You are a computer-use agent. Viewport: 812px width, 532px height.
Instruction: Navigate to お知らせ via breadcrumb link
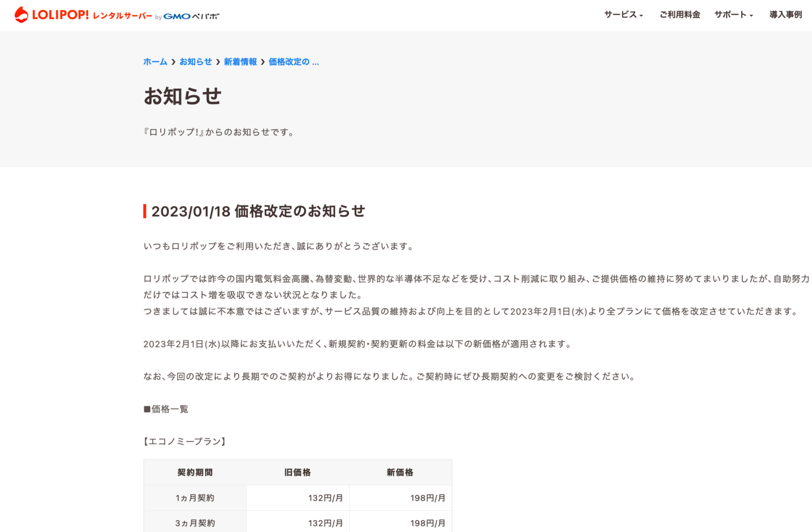click(x=196, y=62)
